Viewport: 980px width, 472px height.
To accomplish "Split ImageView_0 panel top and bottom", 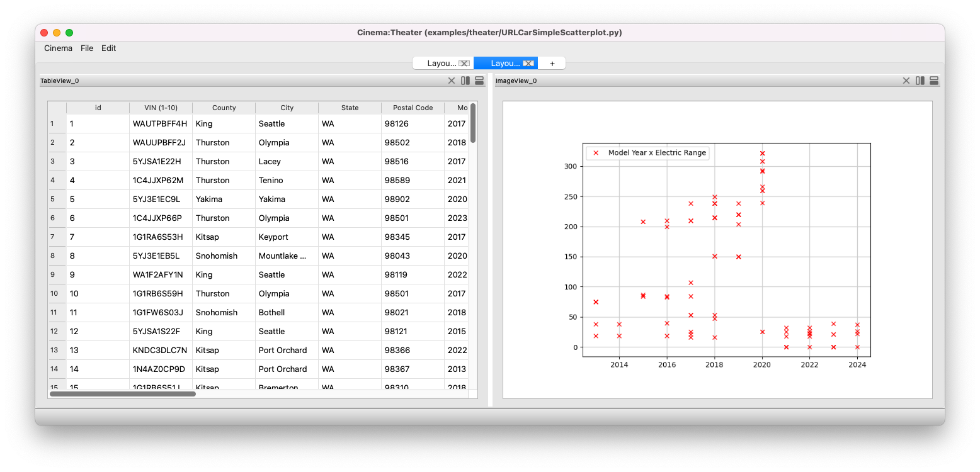I will pos(934,81).
